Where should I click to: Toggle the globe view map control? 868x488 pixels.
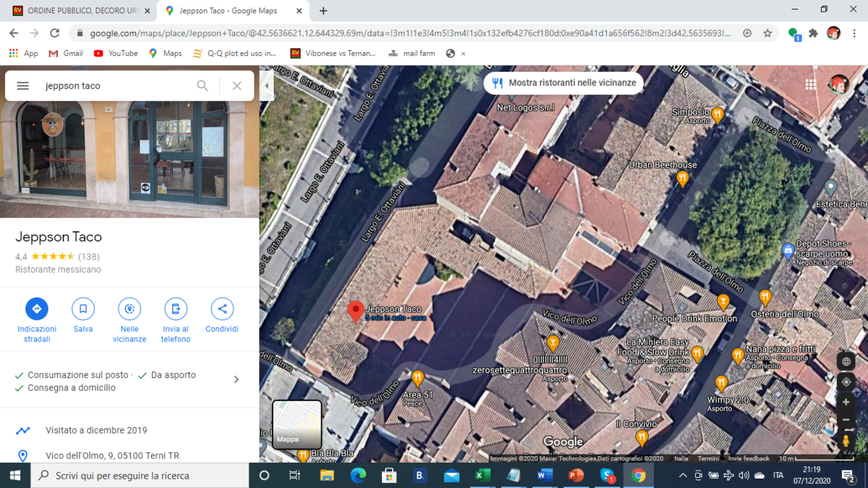(x=846, y=361)
